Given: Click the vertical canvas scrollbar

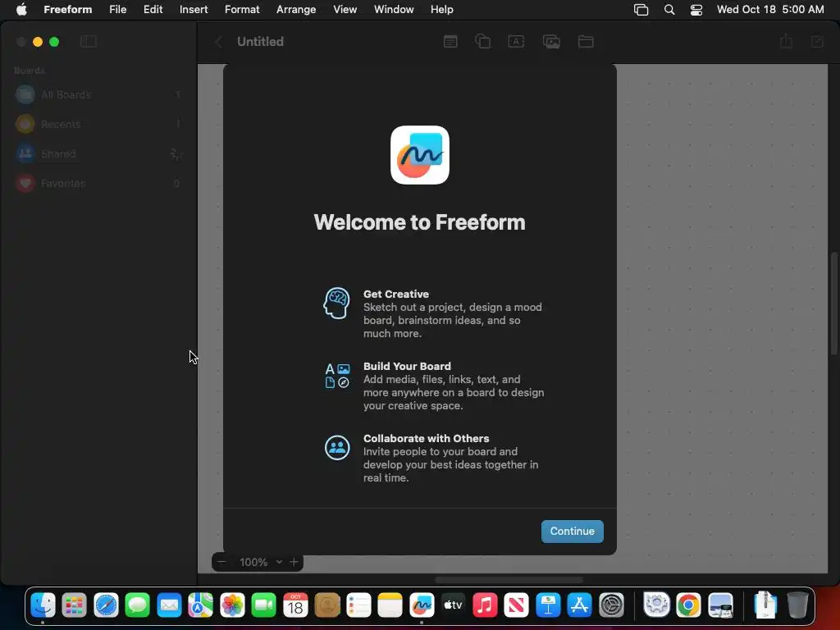Looking at the screenshot, I should (x=834, y=304).
